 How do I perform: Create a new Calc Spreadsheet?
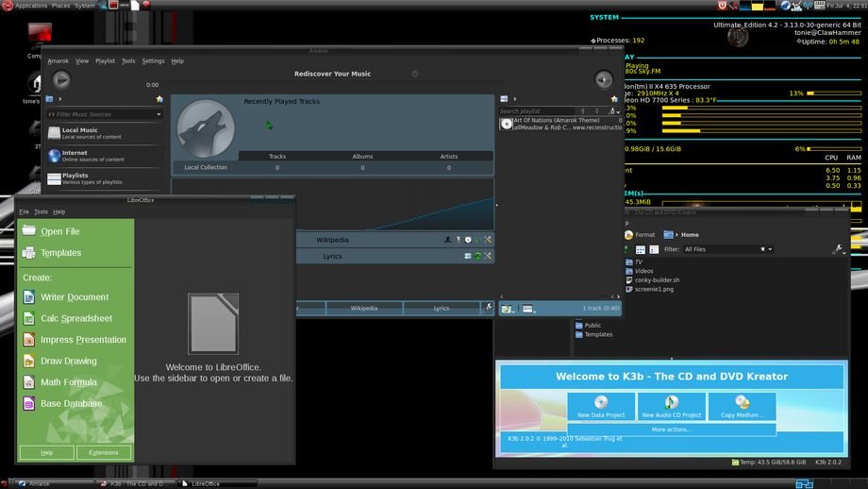pos(29,319)
